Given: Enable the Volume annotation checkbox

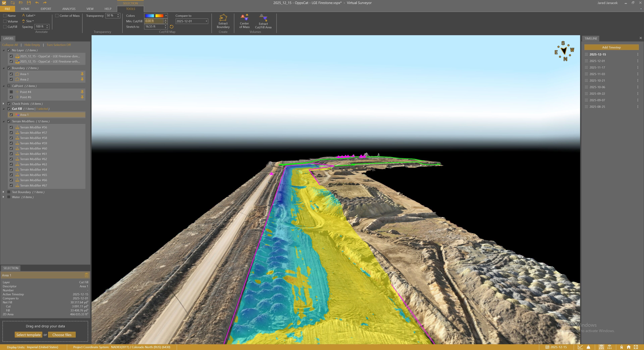Looking at the screenshot, I should coord(5,21).
